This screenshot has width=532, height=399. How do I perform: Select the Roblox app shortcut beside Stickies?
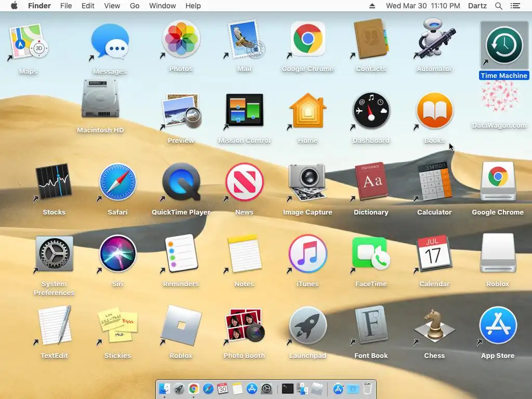pos(181,325)
